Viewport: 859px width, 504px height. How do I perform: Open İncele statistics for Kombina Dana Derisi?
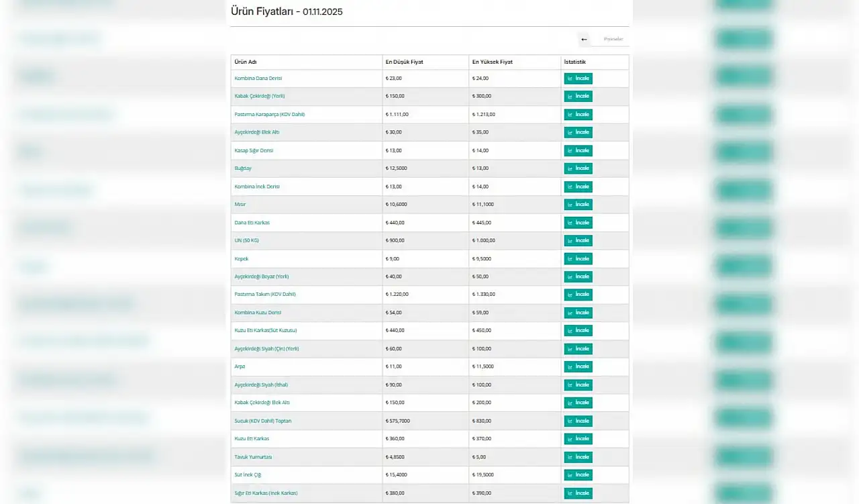(x=578, y=79)
